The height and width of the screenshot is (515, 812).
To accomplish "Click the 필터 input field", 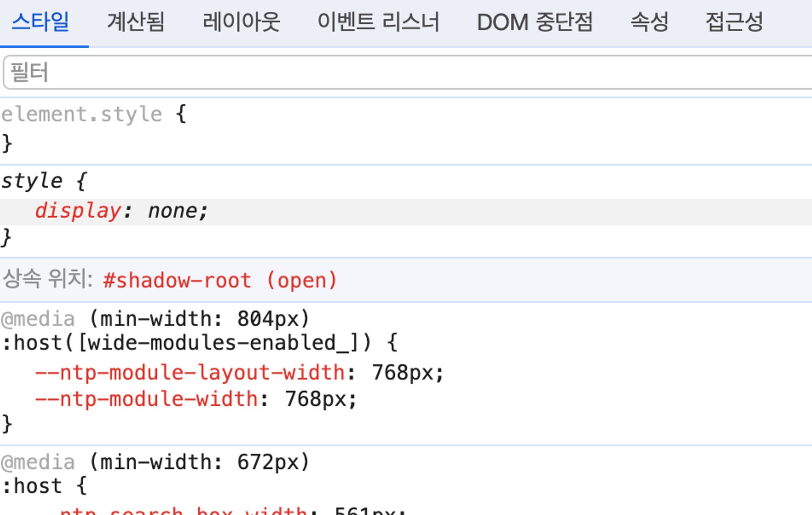I will pos(406,73).
